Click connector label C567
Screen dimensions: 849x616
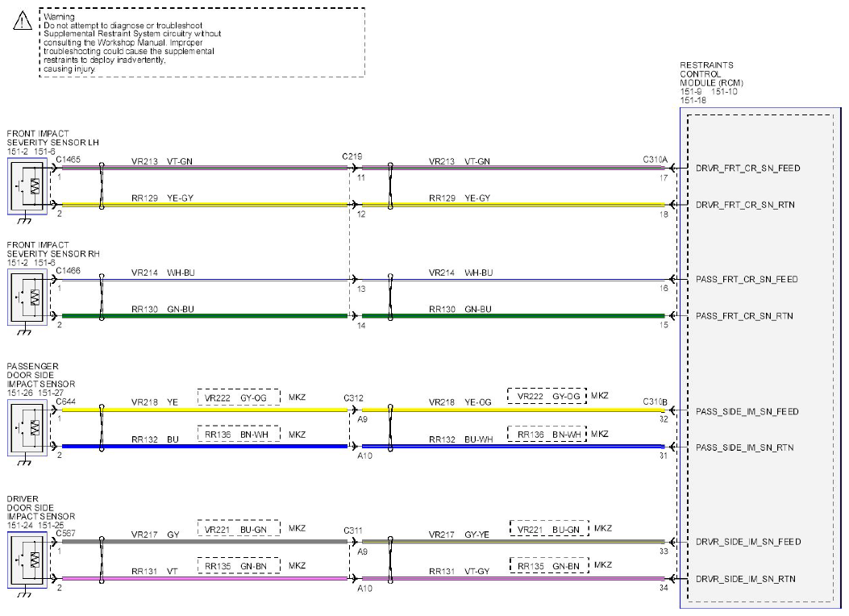coord(66,533)
